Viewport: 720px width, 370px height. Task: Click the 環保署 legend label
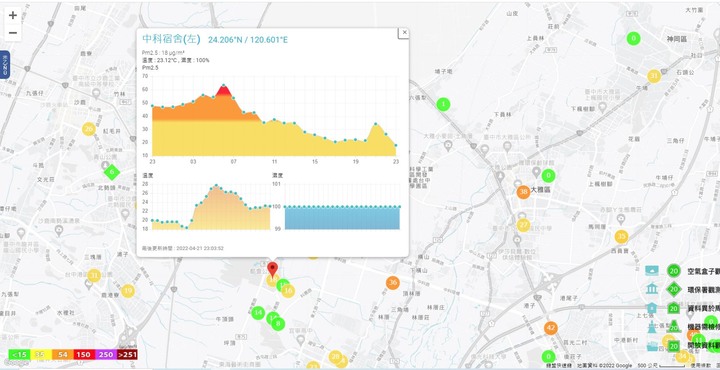tap(703, 289)
